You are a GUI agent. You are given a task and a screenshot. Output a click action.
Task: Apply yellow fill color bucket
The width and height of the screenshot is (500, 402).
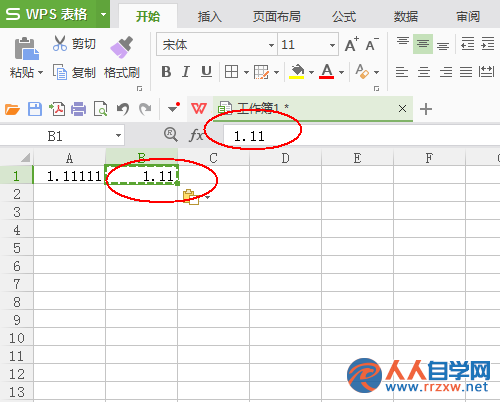coord(297,72)
